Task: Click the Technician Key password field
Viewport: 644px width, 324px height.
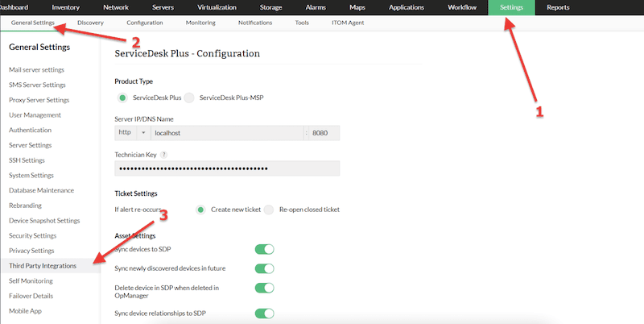Action: click(227, 168)
